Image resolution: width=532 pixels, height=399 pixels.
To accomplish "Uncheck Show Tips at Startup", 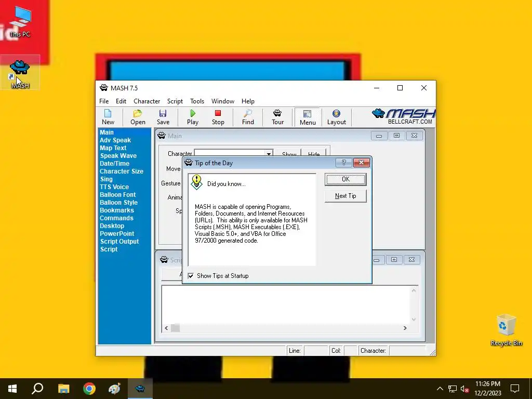I will click(x=191, y=276).
